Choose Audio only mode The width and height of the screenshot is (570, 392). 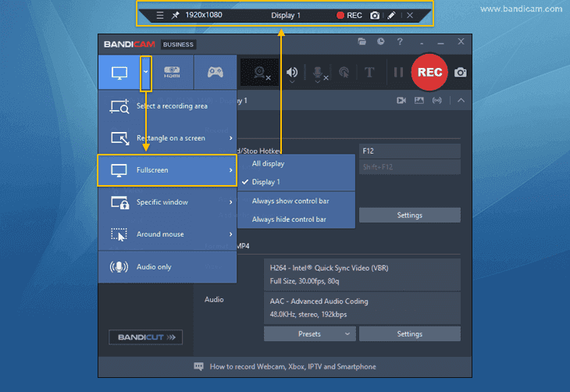point(167,267)
